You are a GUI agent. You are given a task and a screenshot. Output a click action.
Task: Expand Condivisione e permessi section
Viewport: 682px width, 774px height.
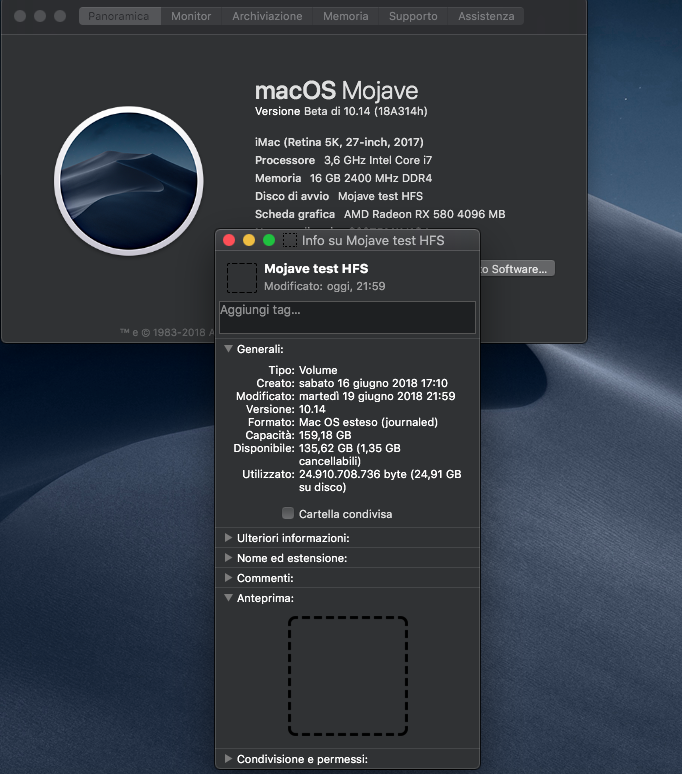228,759
